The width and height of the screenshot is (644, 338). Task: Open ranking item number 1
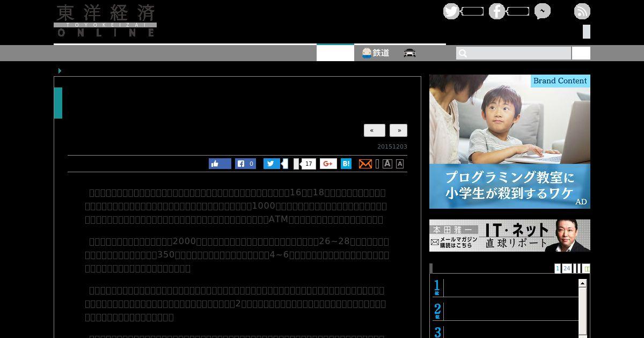(506, 288)
